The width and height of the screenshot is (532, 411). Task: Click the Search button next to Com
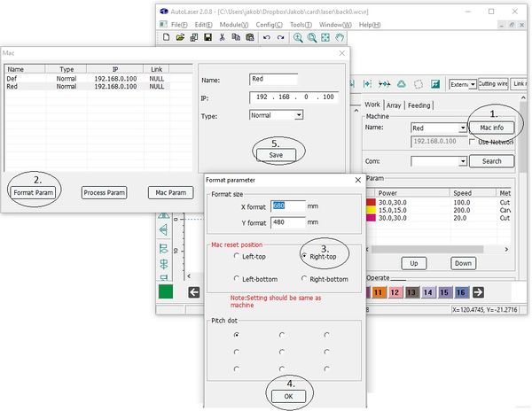pyautogui.click(x=491, y=161)
